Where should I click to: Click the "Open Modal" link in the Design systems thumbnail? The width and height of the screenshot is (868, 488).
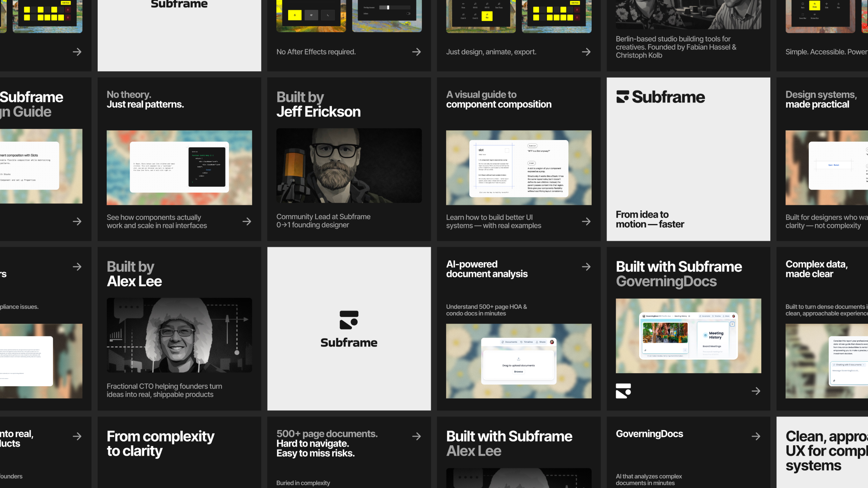[833, 165]
